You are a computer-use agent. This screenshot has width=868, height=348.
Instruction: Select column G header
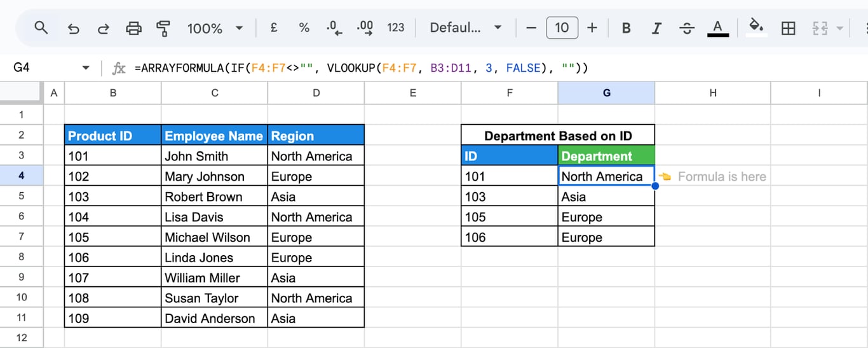[x=606, y=93]
